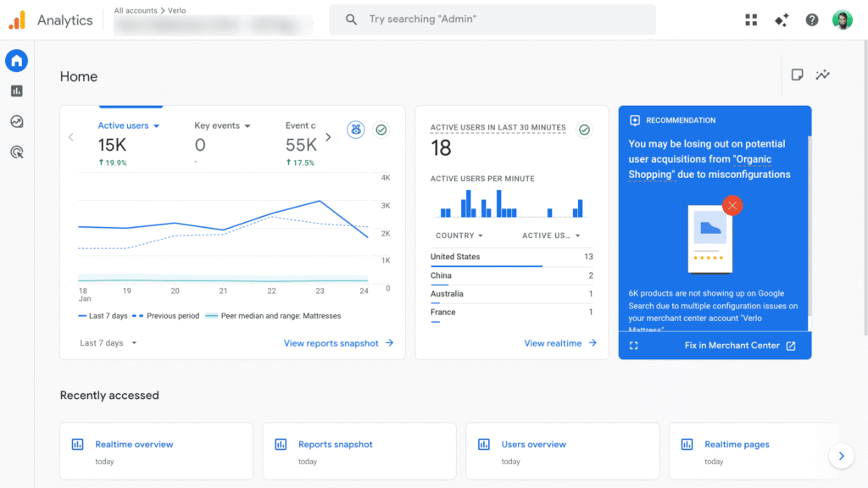Open the Help menu icon

point(812,19)
